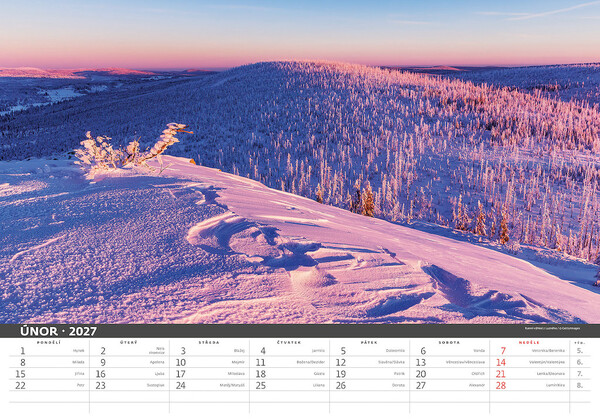Click the SOBOTA weekday header
This screenshot has height=420, width=600.
coord(449,342)
